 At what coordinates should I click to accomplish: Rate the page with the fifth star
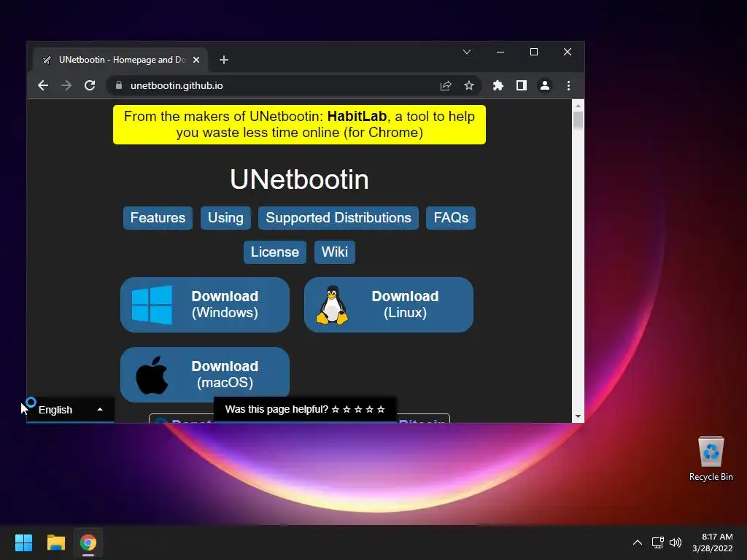(381, 409)
